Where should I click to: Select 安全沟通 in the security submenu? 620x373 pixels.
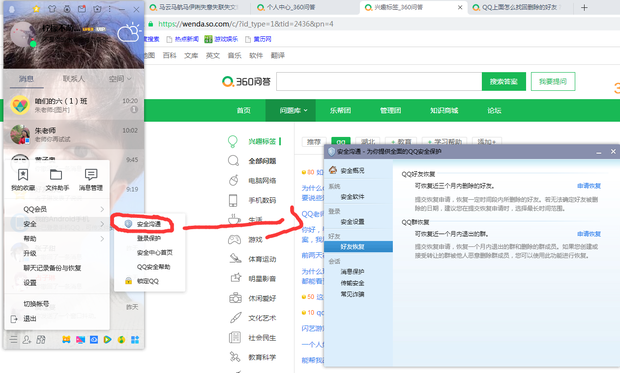(x=149, y=224)
